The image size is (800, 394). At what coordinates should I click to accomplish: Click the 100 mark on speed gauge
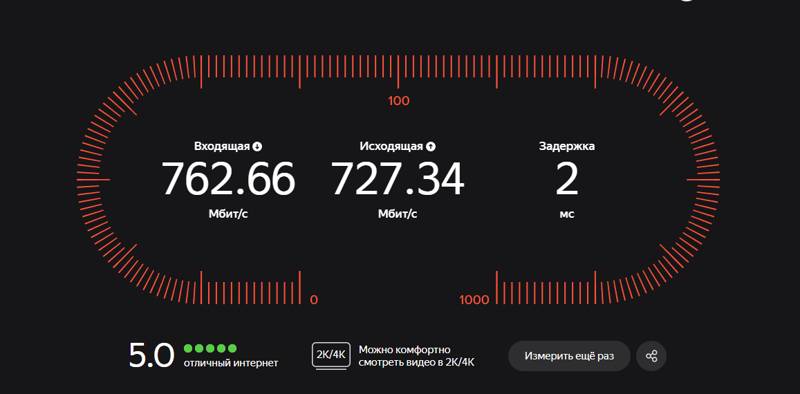coord(398,101)
